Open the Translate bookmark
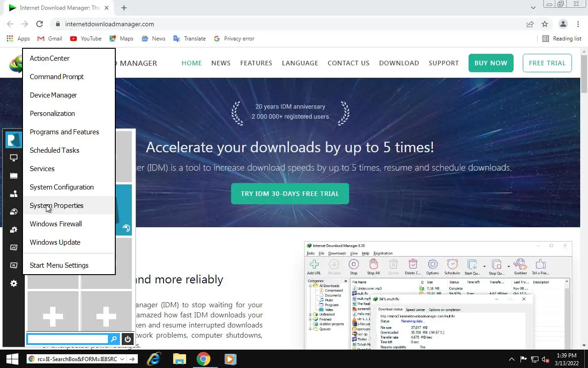588x368 pixels. tap(189, 39)
